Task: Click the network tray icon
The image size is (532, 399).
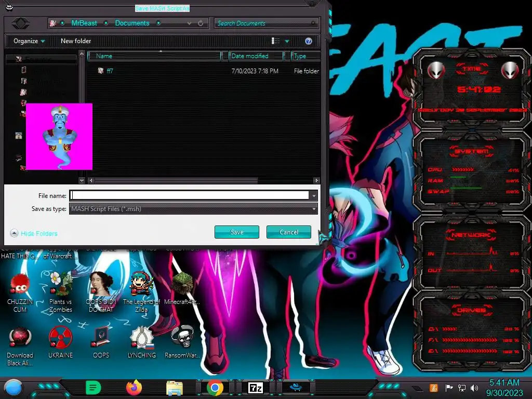Action: coord(462,388)
